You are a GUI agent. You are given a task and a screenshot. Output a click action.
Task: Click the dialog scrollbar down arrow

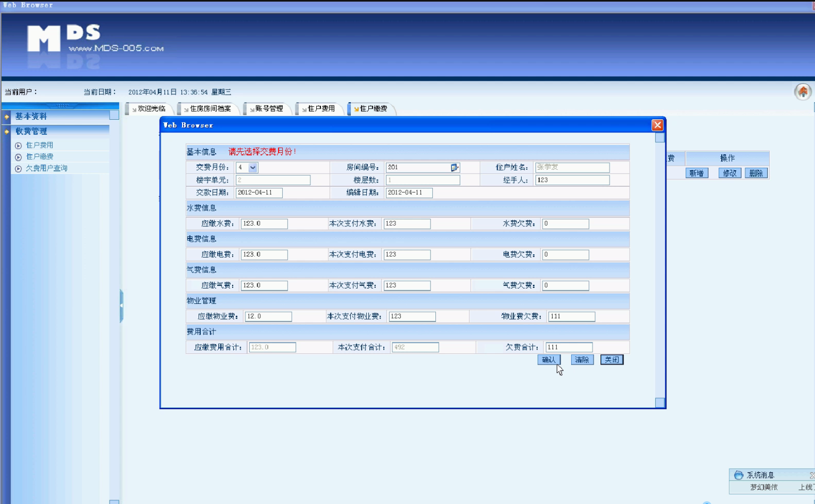[660, 403]
